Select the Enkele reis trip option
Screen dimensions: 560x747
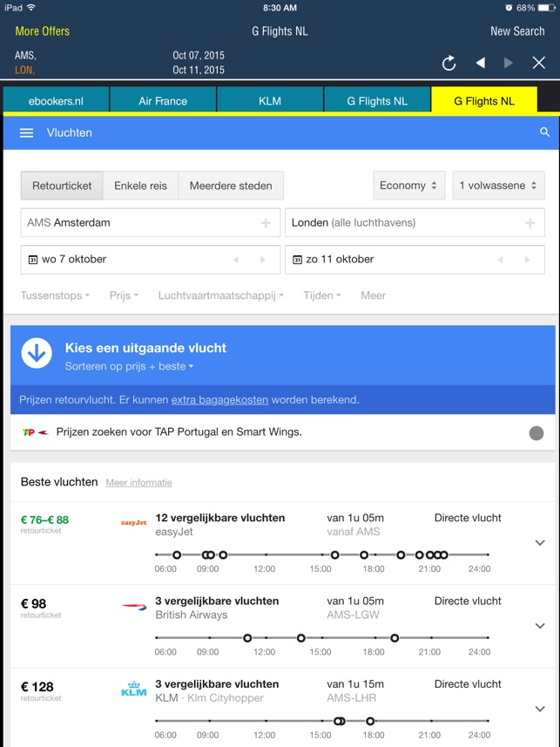pyautogui.click(x=140, y=186)
